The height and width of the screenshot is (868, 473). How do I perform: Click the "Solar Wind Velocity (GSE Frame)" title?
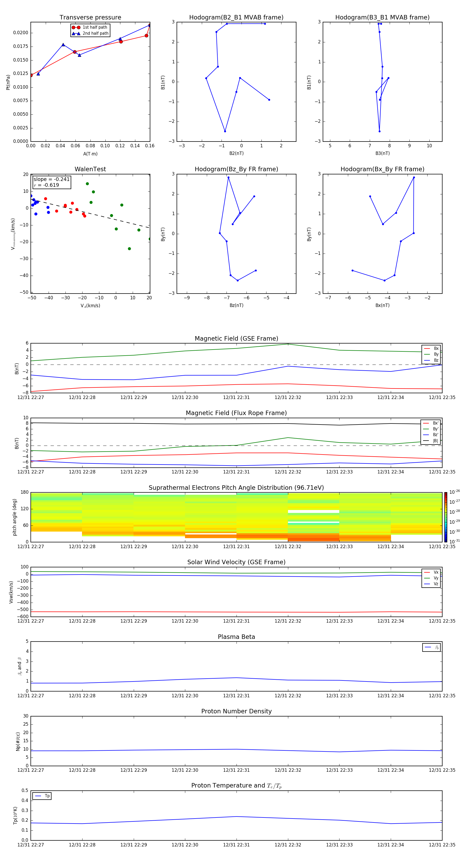pos(236,562)
